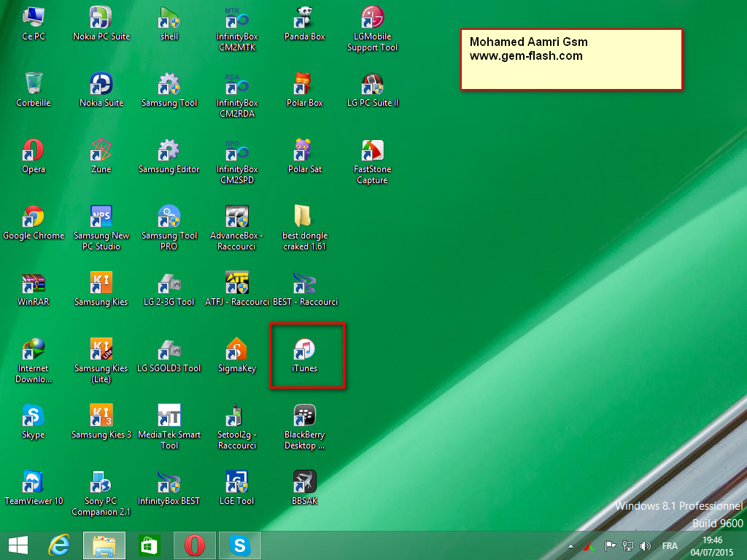Open the Panda Box shortcut

[x=304, y=24]
